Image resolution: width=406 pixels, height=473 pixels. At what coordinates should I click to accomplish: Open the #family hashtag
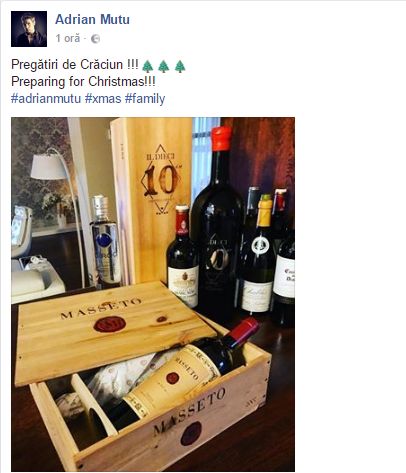tap(145, 99)
